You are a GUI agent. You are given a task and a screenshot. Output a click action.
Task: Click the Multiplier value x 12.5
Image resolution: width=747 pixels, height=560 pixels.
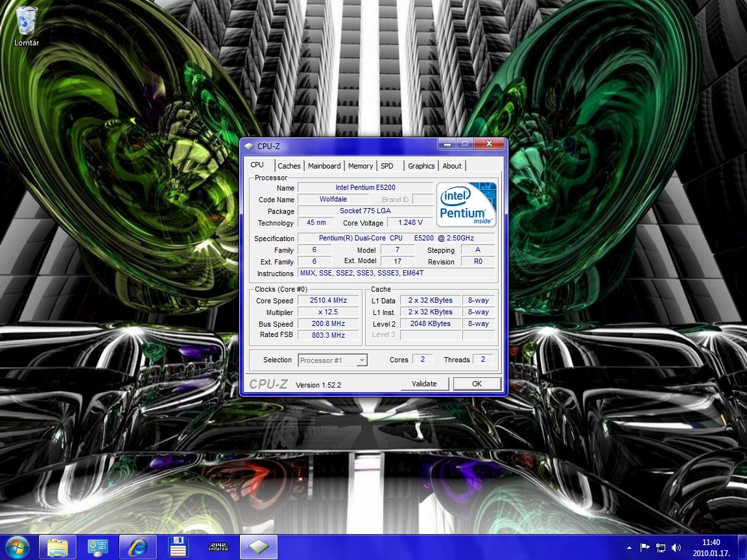click(x=328, y=312)
